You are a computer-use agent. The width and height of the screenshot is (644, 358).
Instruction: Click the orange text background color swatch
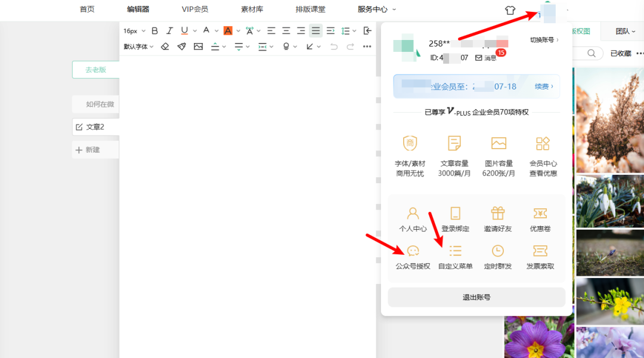(228, 30)
